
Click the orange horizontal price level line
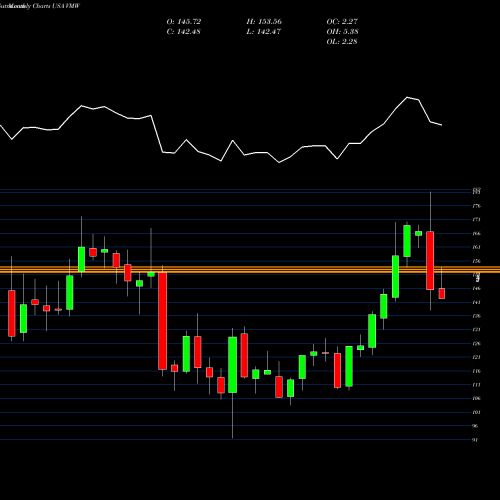point(250,270)
